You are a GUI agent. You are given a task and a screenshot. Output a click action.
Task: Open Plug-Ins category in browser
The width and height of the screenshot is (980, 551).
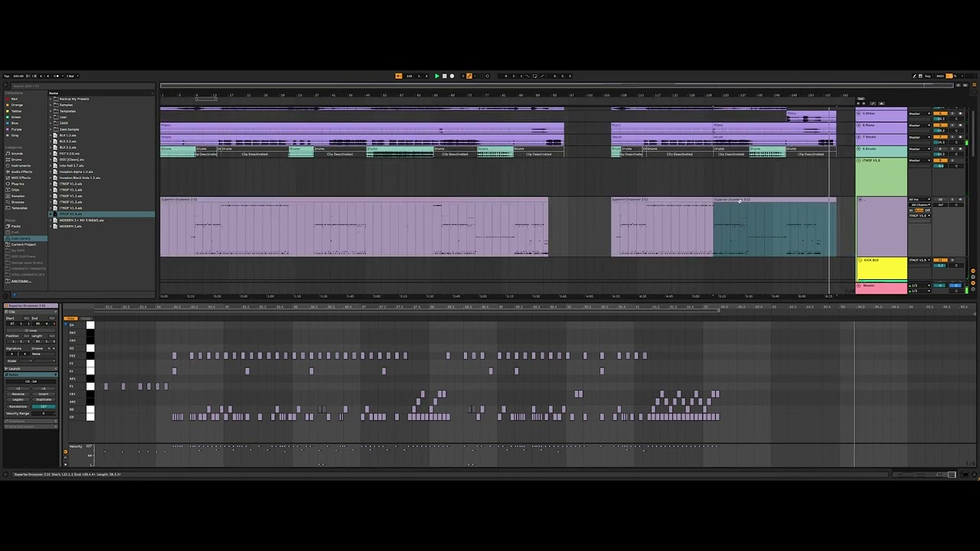click(x=15, y=184)
